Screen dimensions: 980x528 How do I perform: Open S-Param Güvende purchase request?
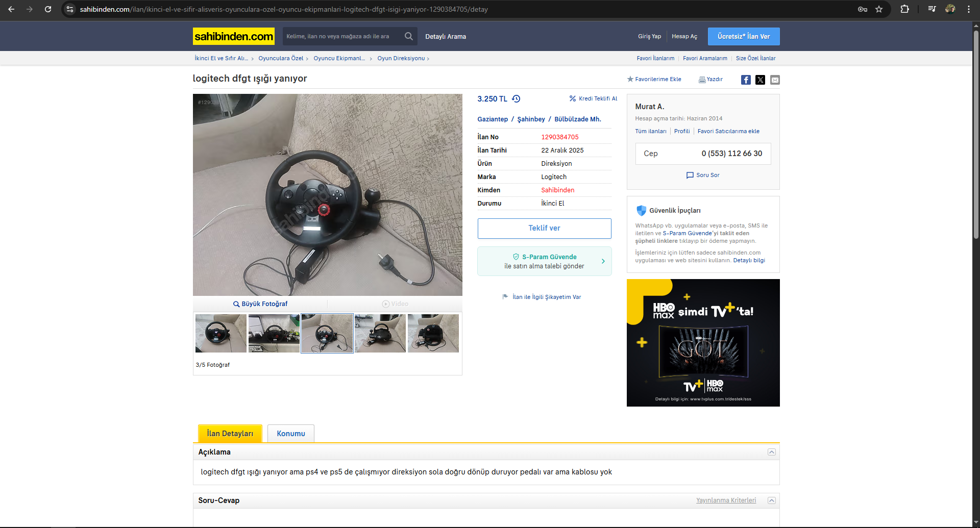pos(544,261)
